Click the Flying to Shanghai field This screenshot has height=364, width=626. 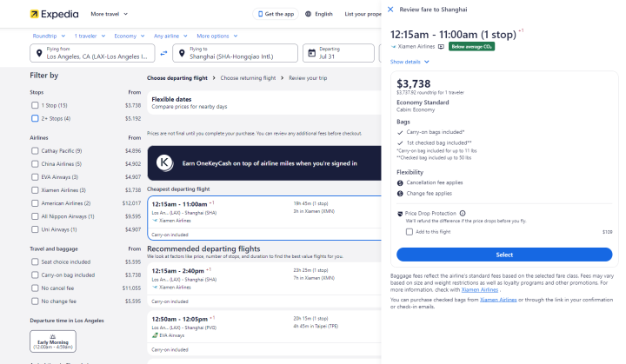point(235,53)
